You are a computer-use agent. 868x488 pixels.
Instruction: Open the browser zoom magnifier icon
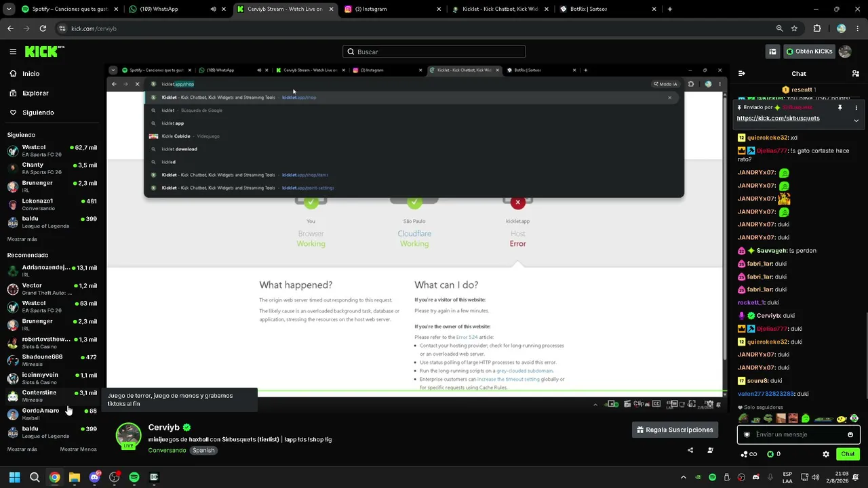[779, 28]
